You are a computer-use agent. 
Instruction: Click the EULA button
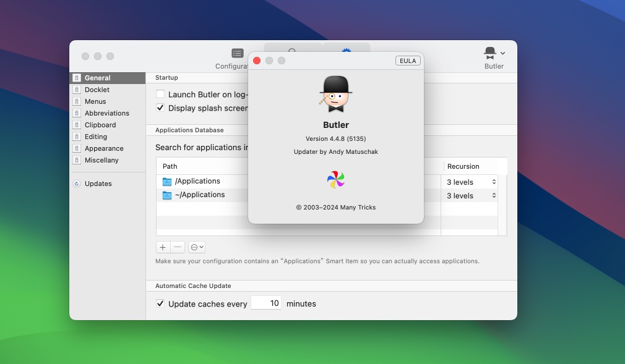pos(408,61)
